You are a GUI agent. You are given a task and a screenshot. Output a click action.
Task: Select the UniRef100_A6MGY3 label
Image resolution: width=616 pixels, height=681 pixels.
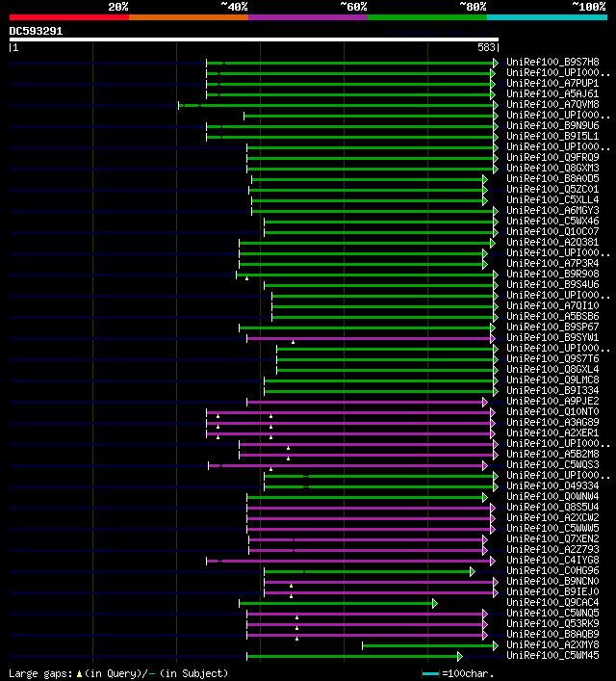click(x=552, y=211)
